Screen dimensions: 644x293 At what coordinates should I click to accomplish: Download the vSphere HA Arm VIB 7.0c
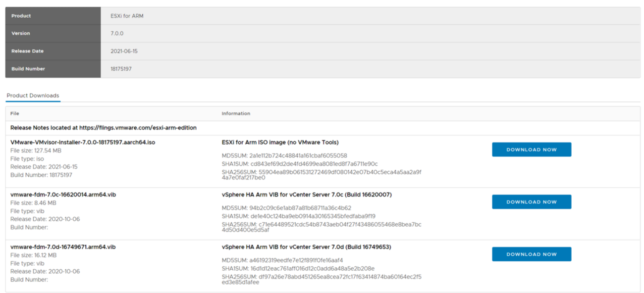531,202
